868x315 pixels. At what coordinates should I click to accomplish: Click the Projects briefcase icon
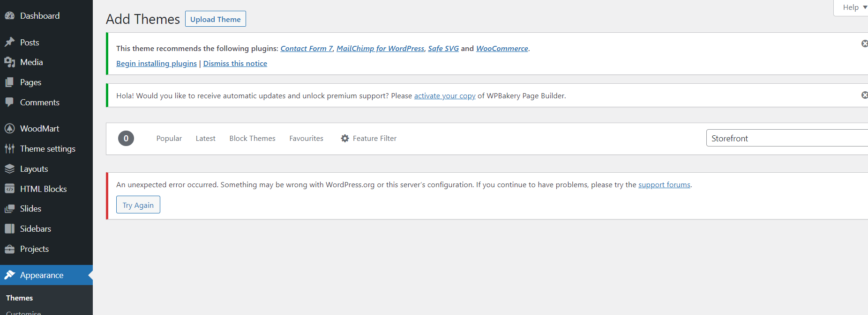[x=9, y=249]
